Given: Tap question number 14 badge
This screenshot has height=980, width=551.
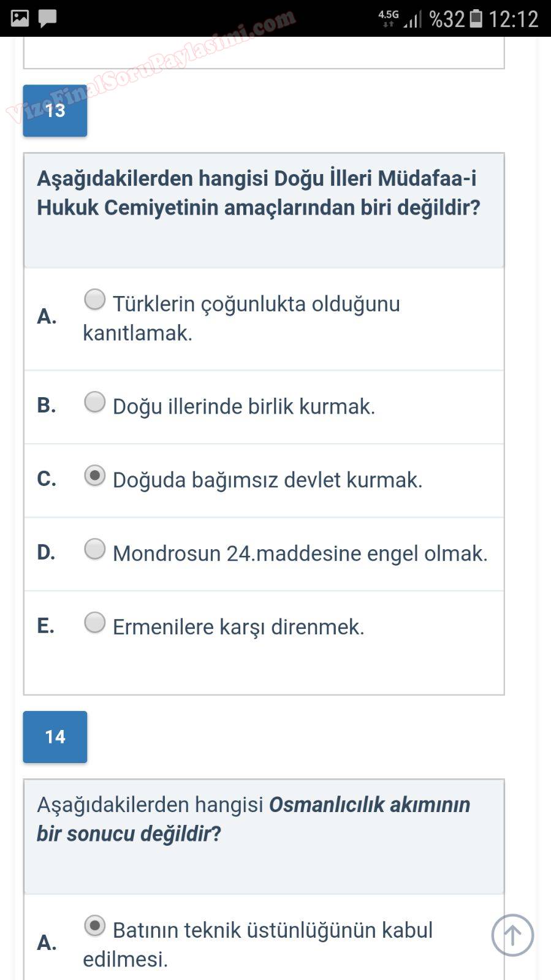Looking at the screenshot, I should click(55, 737).
